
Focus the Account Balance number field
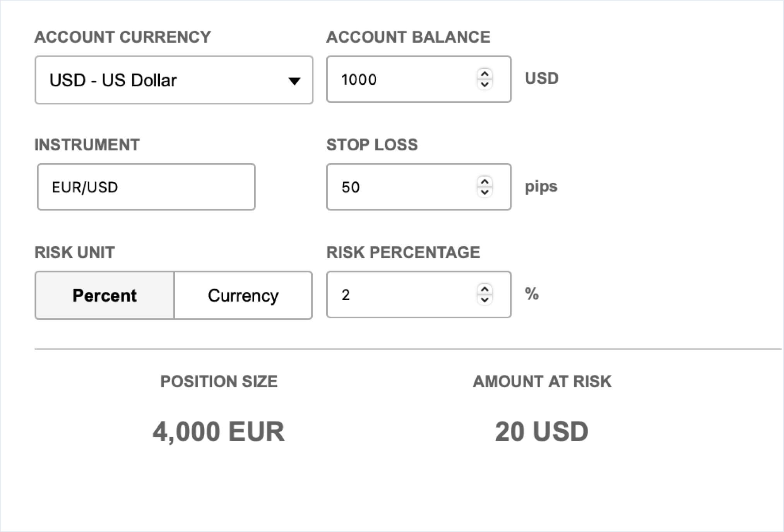coord(402,80)
